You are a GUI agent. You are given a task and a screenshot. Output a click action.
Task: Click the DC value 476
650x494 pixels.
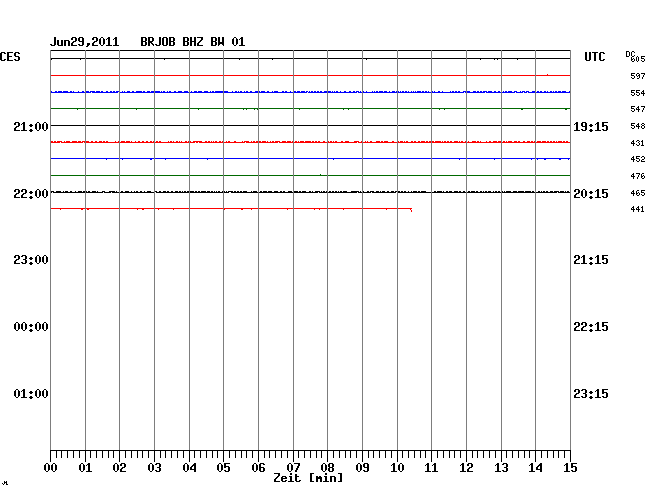click(638, 176)
